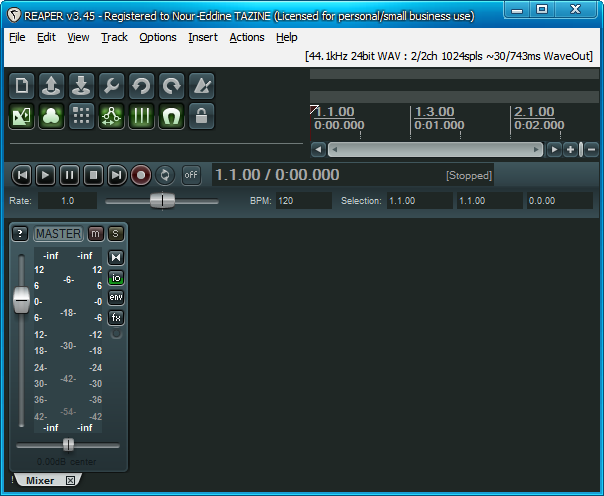Open the File menu
The width and height of the screenshot is (604, 496).
[x=17, y=37]
